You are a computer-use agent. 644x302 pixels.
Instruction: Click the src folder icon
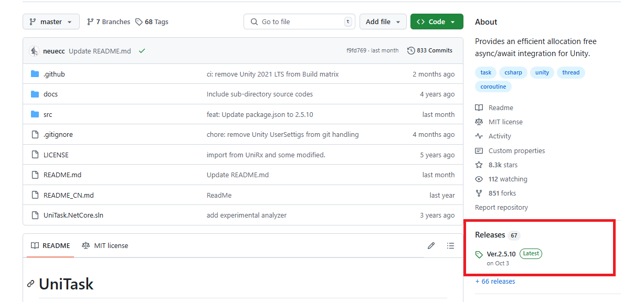tap(35, 114)
